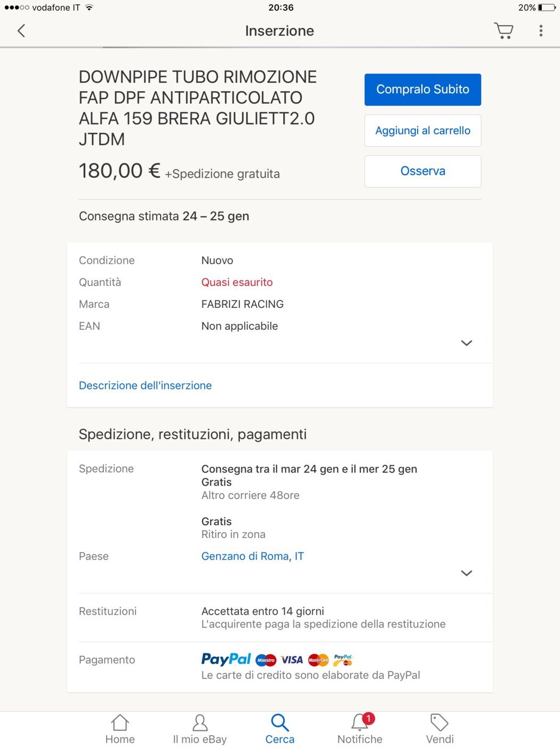Tap the Maestro card icon
Image resolution: width=560 pixels, height=747 pixels.
266,660
